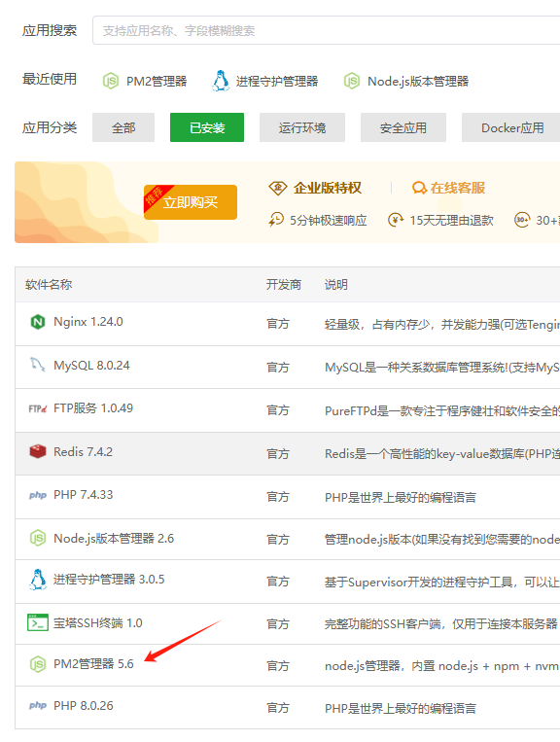The image size is (560, 742).
Task: Click the Redis cube icon
Action: [38, 451]
